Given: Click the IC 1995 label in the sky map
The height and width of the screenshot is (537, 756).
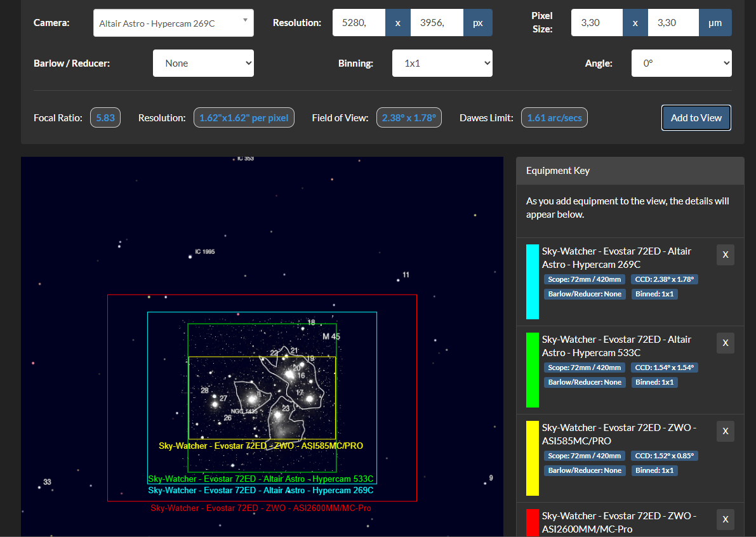Looking at the screenshot, I should tap(205, 251).
